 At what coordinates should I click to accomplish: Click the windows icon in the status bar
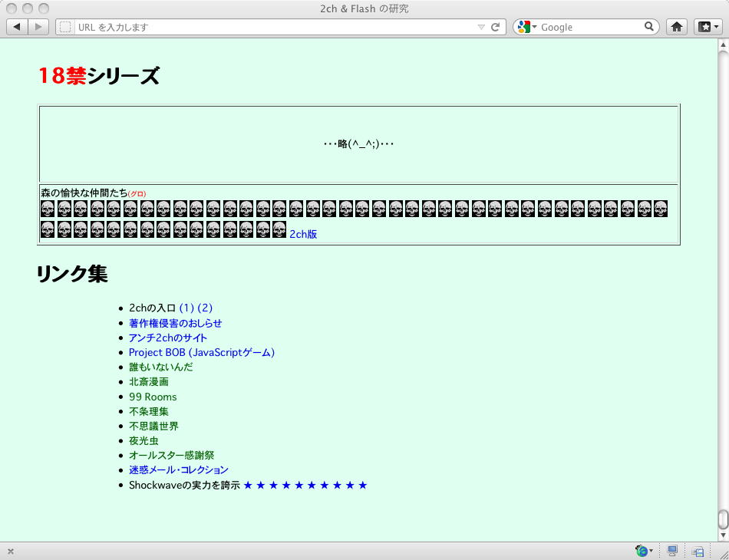(x=698, y=552)
